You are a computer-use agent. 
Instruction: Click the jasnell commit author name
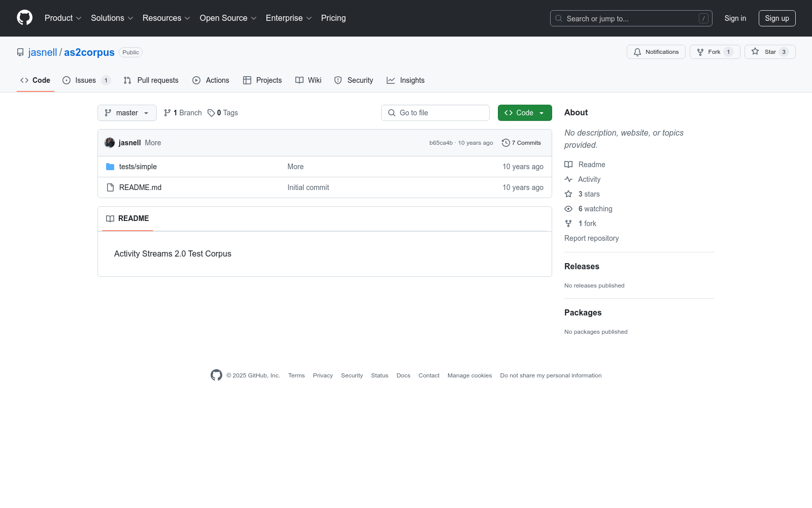coord(130,143)
